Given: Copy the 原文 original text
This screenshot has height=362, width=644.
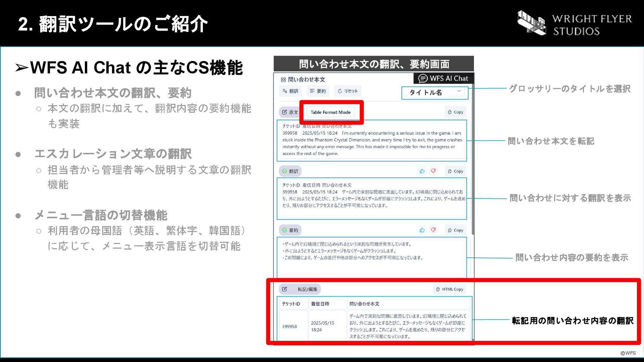Looking at the screenshot, I should click(x=455, y=112).
